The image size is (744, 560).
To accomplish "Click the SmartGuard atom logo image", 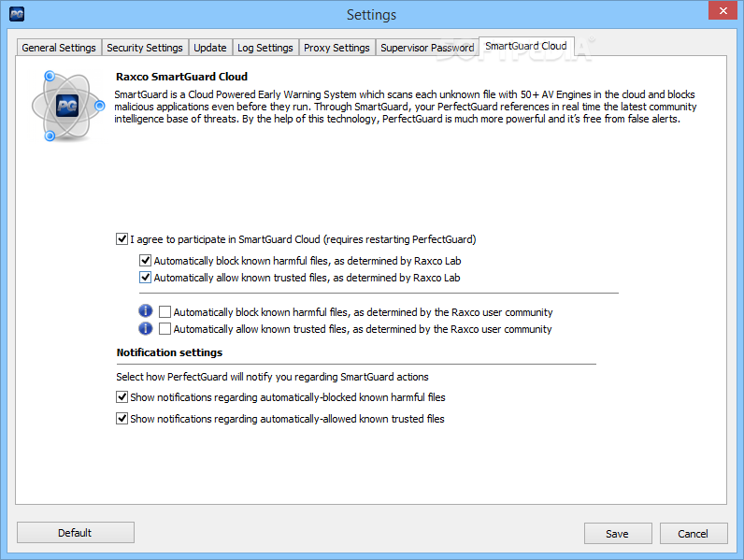I will pos(68,107).
